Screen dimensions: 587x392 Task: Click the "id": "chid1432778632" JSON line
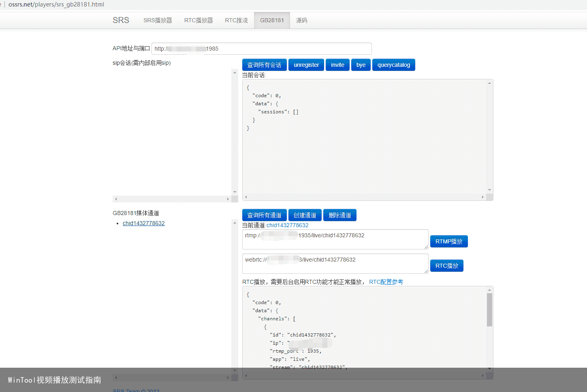click(303, 335)
